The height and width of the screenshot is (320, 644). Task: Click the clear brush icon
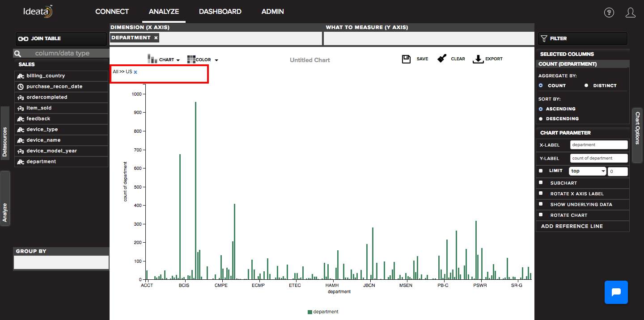(442, 59)
